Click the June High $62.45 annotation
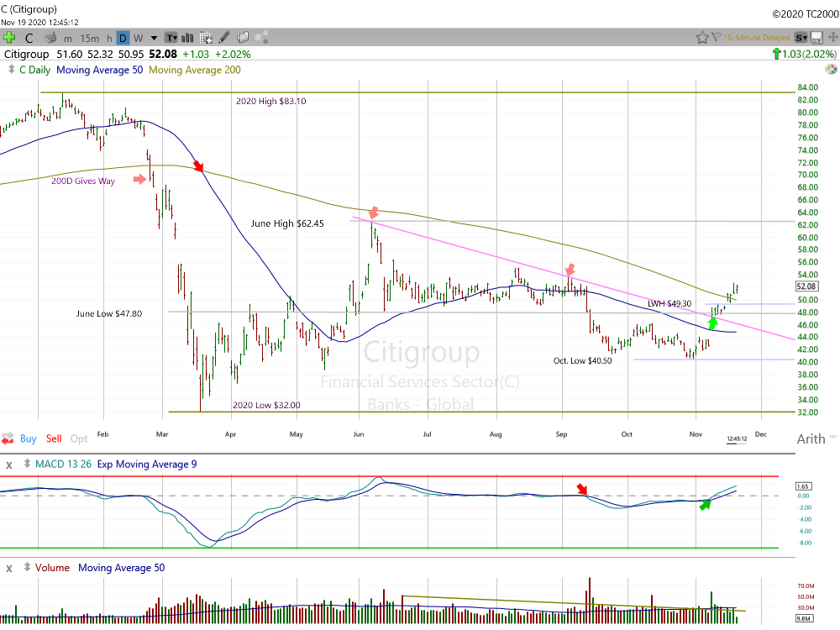The width and height of the screenshot is (840, 630). [287, 223]
